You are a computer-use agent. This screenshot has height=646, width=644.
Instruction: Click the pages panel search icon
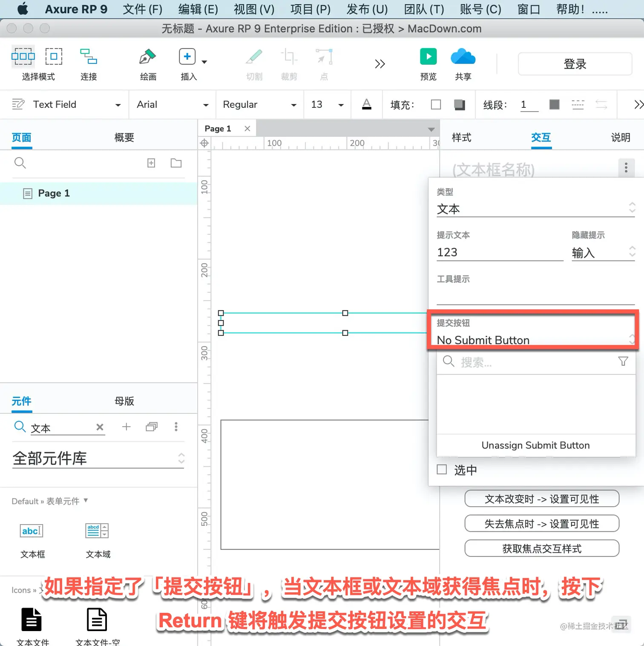[20, 163]
